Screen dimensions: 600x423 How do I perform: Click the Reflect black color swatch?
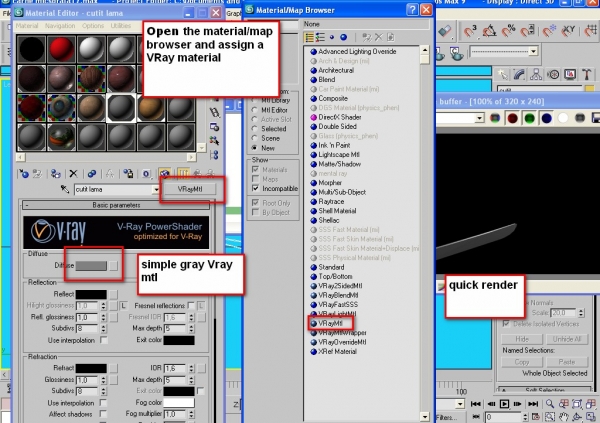click(x=91, y=294)
